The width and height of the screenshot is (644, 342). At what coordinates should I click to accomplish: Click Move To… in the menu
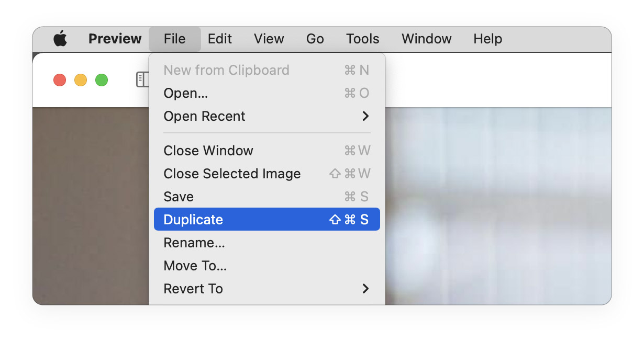[x=195, y=266]
